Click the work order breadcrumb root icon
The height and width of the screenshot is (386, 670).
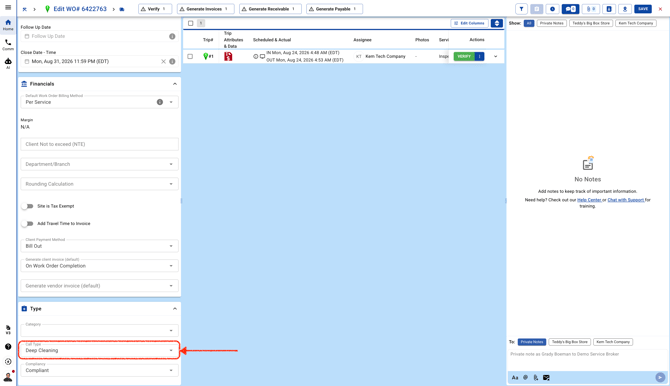24,9
